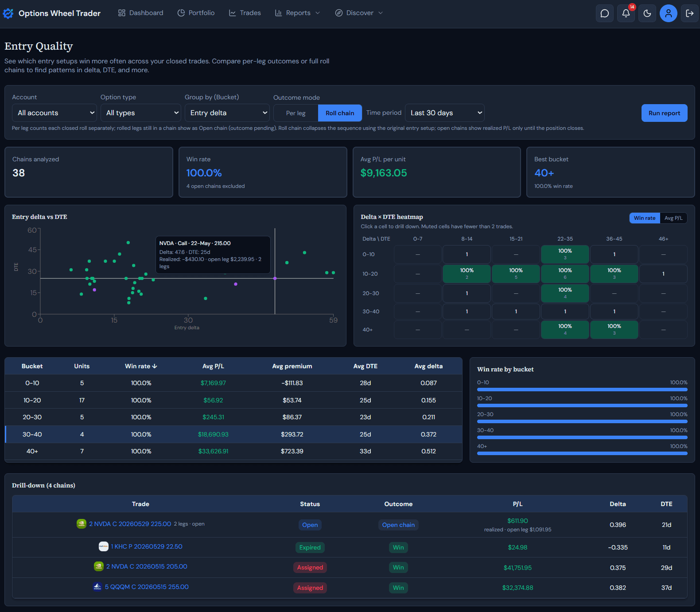
Task: Click heatmap cell 40+ delta, 22-35 DTE
Action: click(565, 330)
